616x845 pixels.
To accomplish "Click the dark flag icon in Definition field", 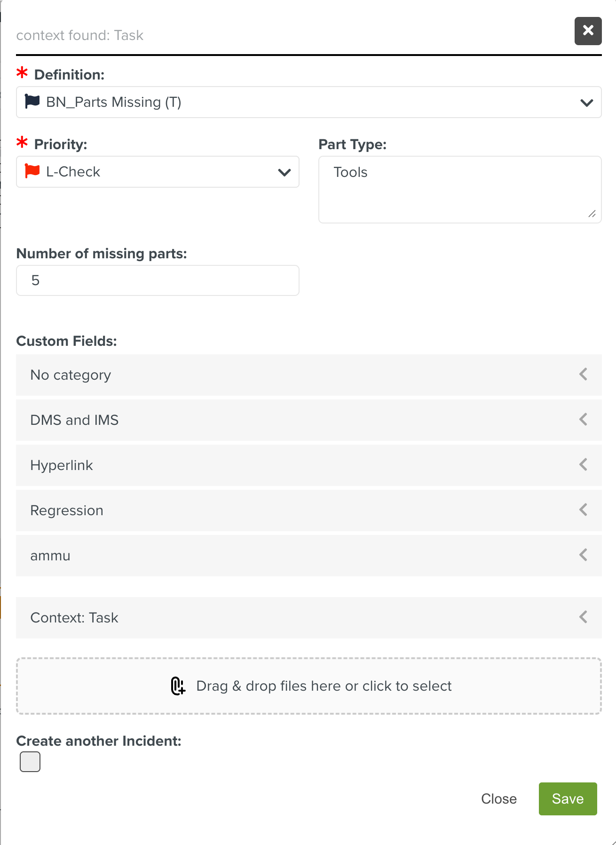I will coord(32,102).
